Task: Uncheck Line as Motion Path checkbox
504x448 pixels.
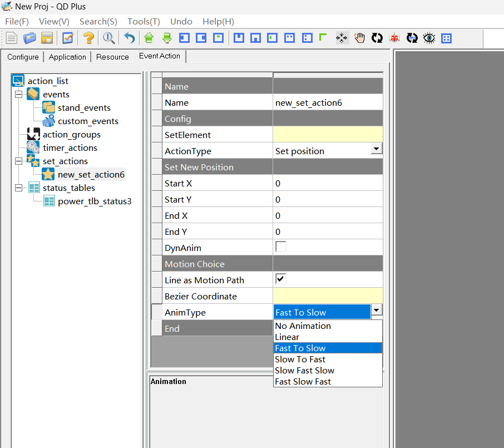Action: tap(281, 279)
